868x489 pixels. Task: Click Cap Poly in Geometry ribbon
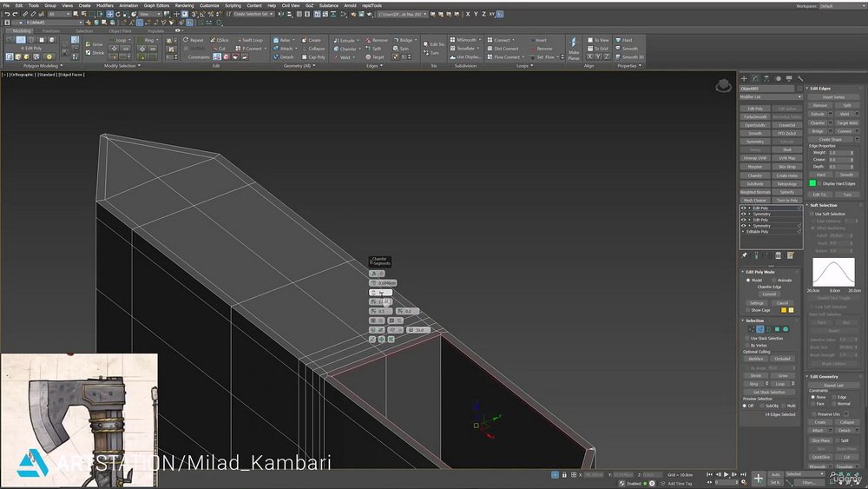(x=313, y=57)
